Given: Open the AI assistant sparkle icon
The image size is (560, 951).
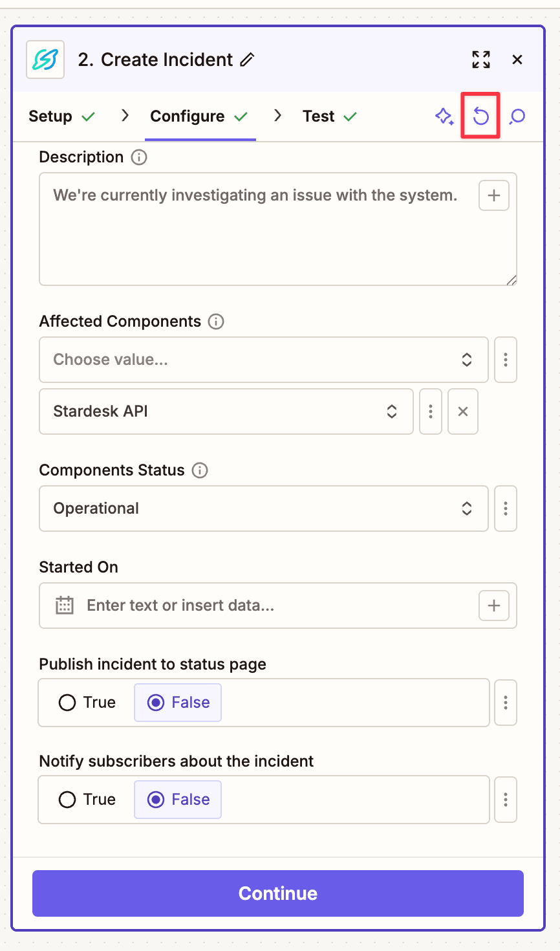Looking at the screenshot, I should tap(445, 116).
